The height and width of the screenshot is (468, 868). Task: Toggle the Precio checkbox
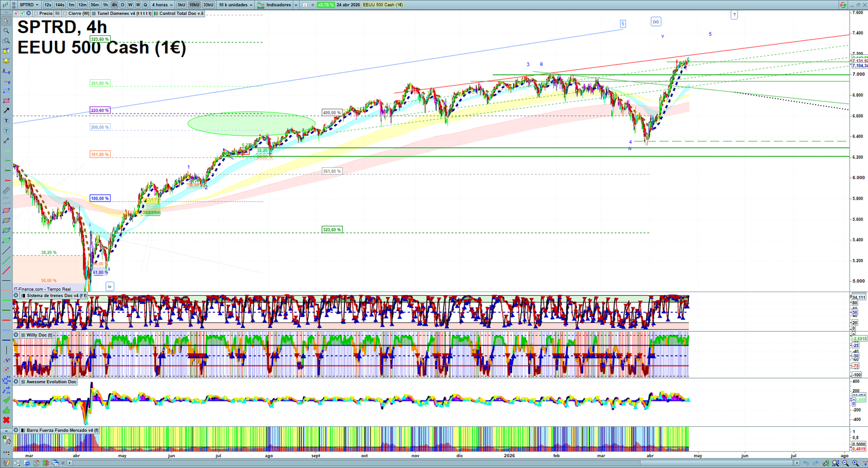36,14
